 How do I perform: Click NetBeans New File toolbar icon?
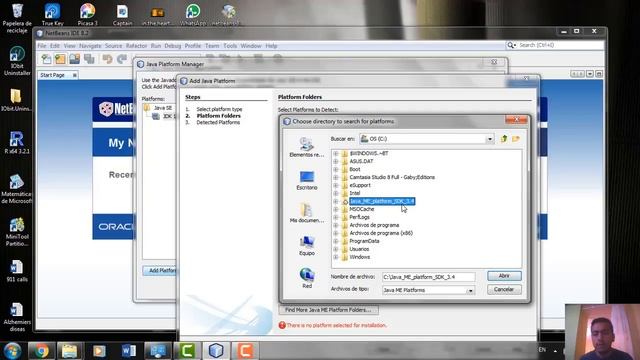[47, 59]
